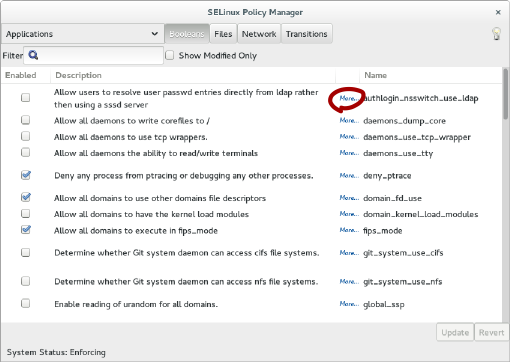The height and width of the screenshot is (362, 510).
Task: Focus the Filter text field
Action: (x=93, y=55)
